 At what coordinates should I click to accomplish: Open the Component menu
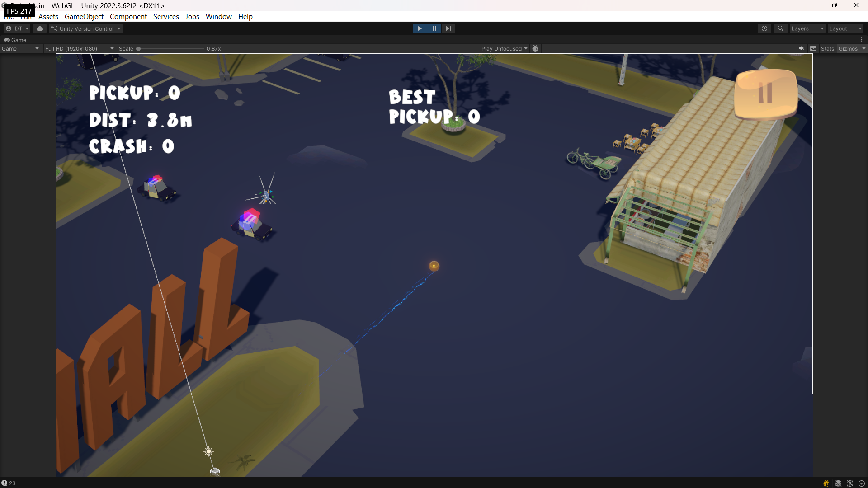(x=128, y=17)
